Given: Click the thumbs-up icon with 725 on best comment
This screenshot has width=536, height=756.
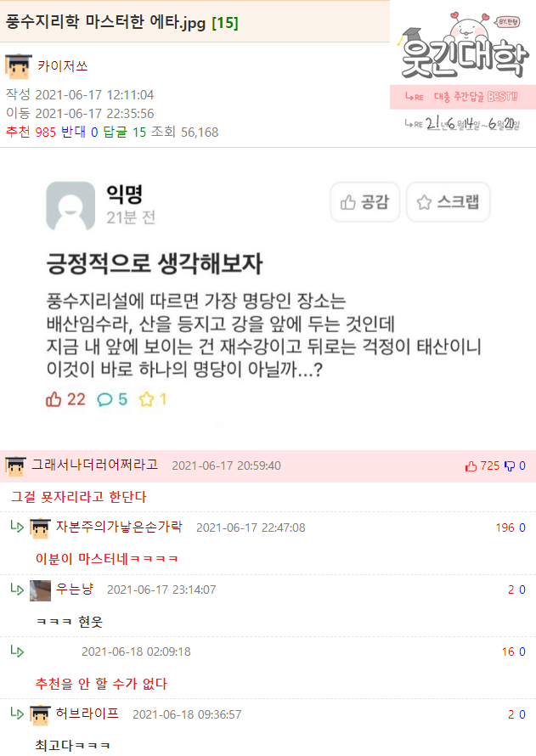Looking at the screenshot, I should coord(471,465).
